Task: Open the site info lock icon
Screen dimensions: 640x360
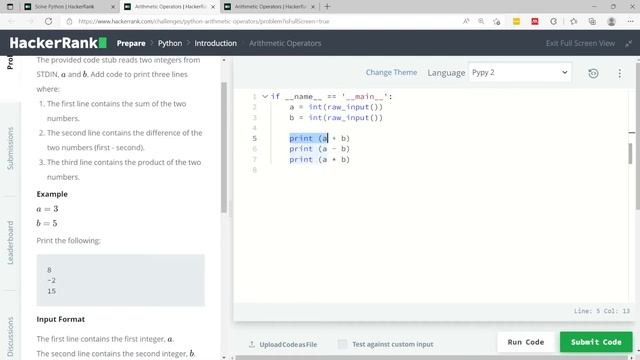Action: (69, 21)
